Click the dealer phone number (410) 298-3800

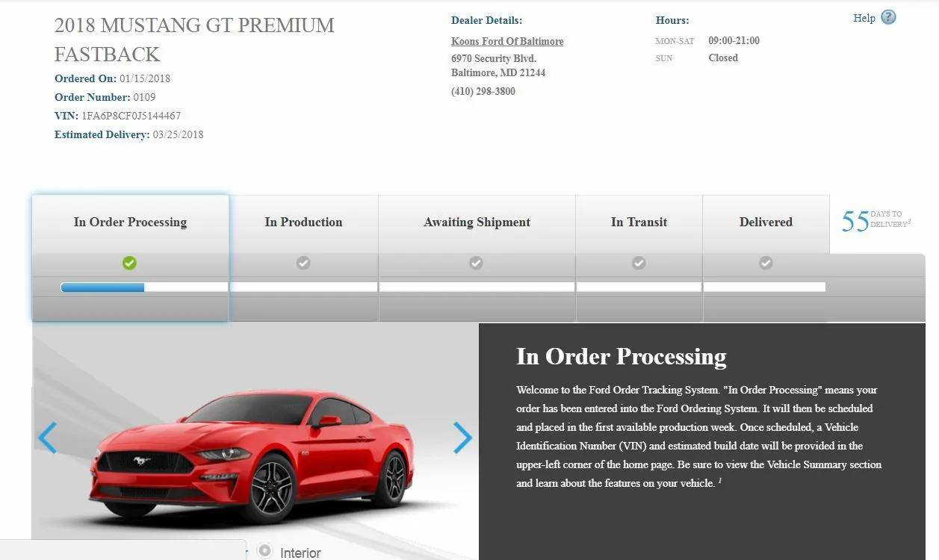pos(483,91)
